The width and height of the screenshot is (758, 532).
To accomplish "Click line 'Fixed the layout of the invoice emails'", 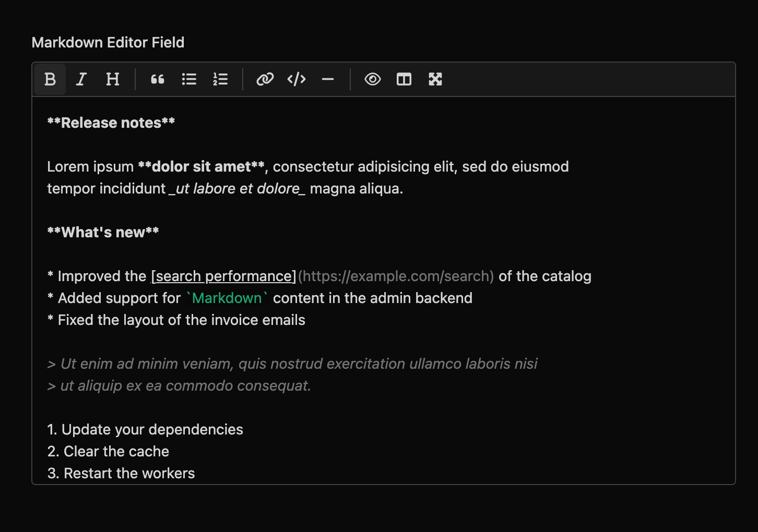I will 176,320.
